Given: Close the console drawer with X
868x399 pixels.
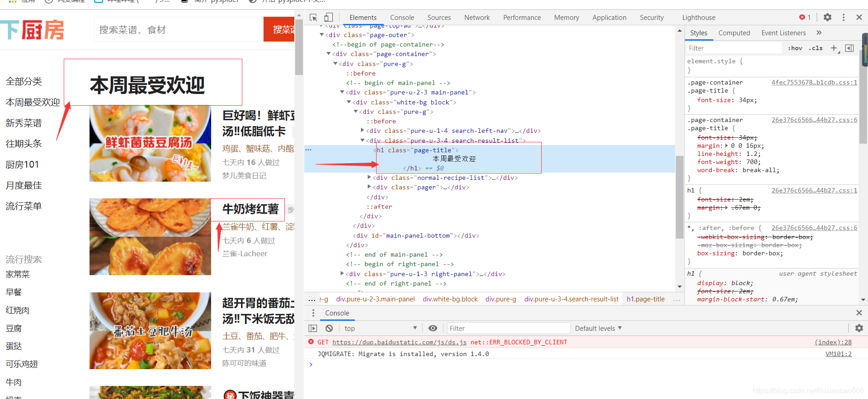Looking at the screenshot, I should pos(859,313).
